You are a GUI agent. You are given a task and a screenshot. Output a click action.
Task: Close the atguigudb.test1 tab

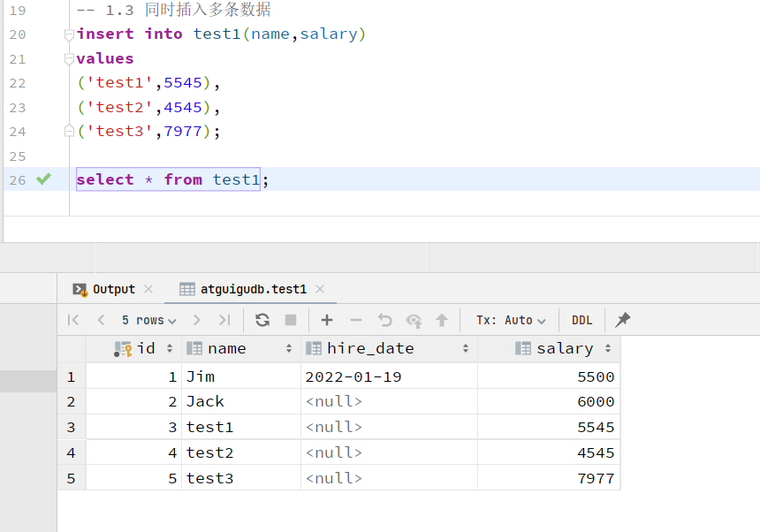click(320, 289)
